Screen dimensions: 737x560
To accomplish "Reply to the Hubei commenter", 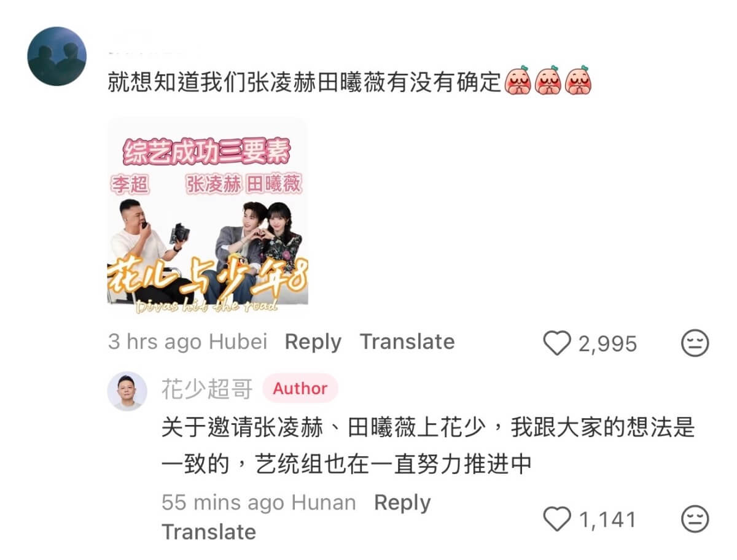I will (313, 342).
